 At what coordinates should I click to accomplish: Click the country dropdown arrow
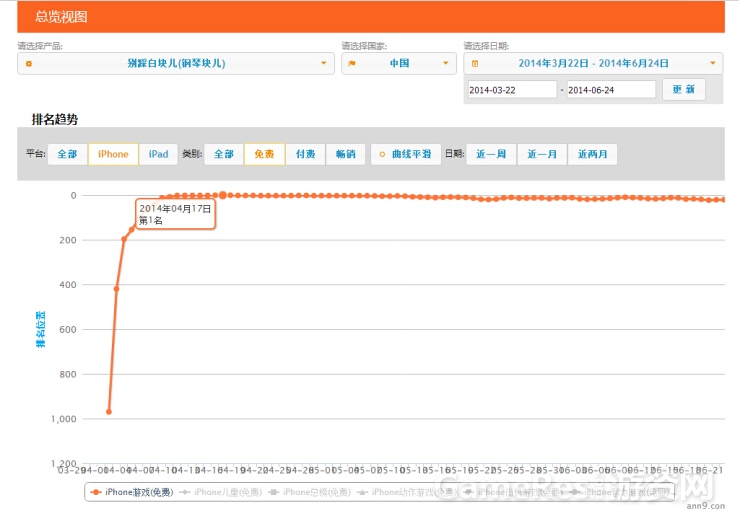[445, 63]
